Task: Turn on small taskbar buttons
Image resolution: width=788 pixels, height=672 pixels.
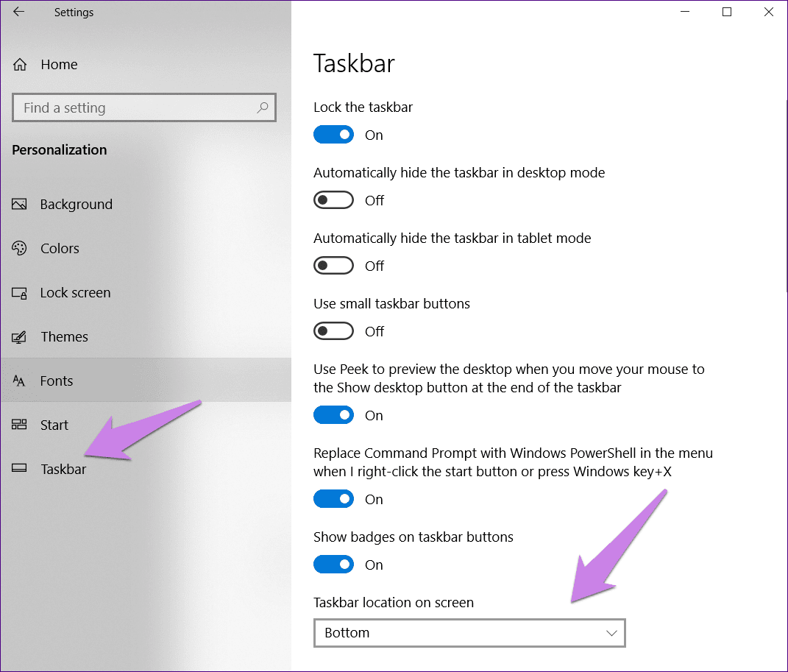Action: [334, 331]
